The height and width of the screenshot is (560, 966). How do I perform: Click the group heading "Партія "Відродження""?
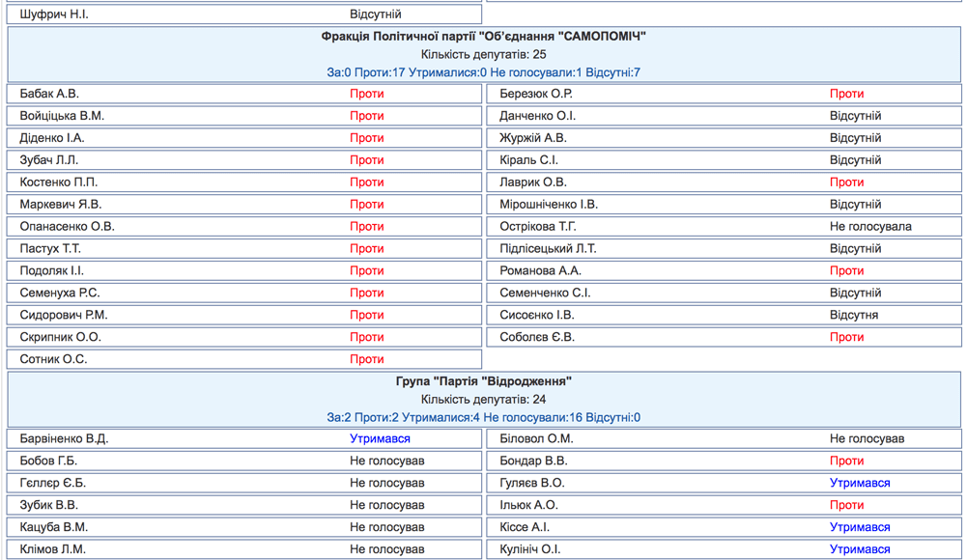(x=484, y=381)
